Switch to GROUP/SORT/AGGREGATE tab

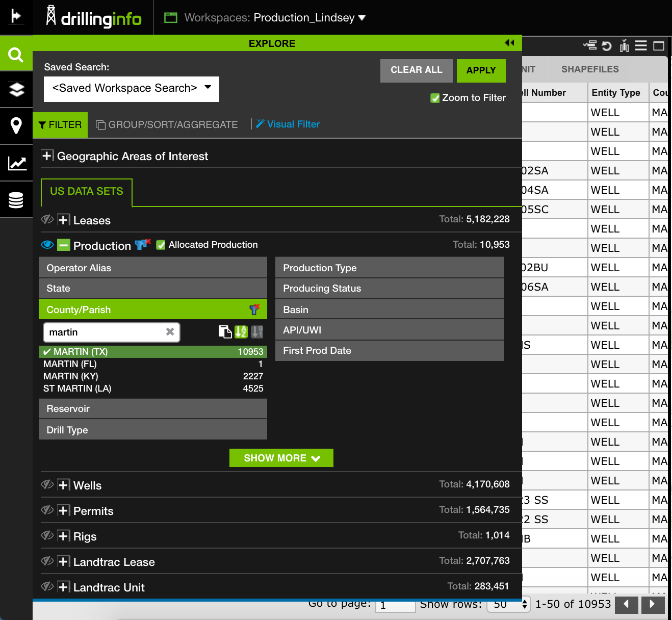tap(167, 125)
